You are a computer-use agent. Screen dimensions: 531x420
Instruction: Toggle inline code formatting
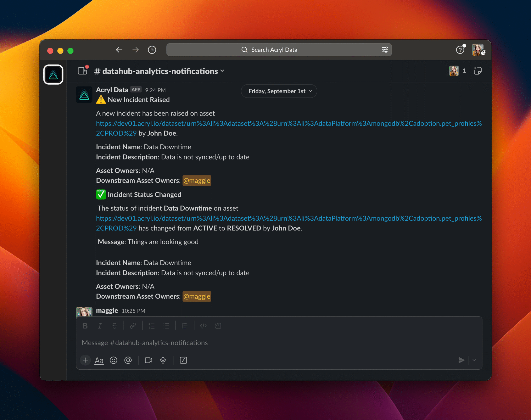point(203,326)
